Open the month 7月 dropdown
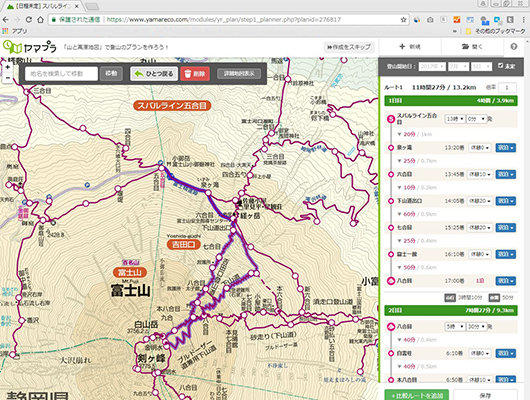Image resolution: width=530 pixels, height=400 pixels. coord(458,67)
